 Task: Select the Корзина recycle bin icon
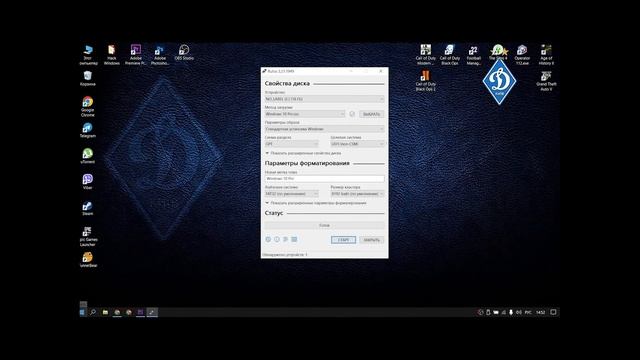(x=87, y=78)
